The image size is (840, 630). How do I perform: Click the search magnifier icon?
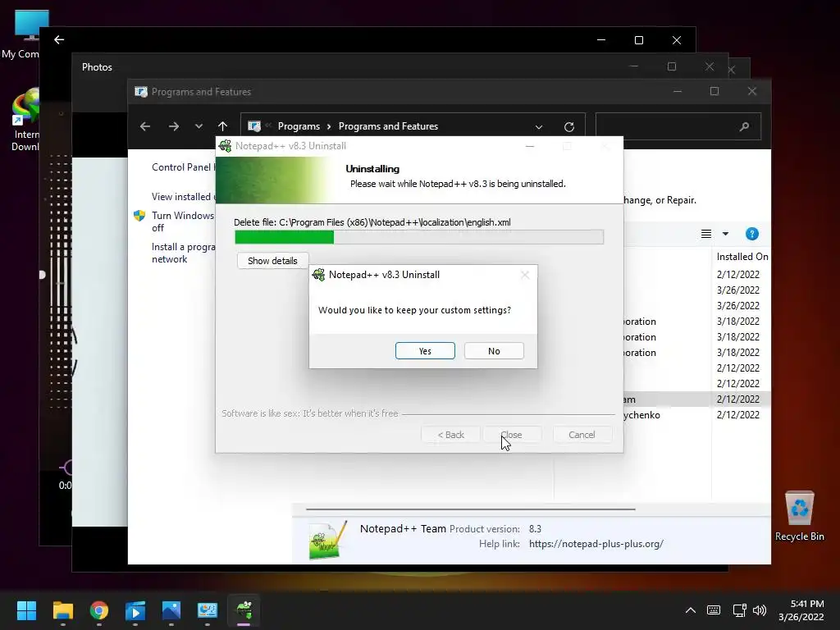(744, 127)
